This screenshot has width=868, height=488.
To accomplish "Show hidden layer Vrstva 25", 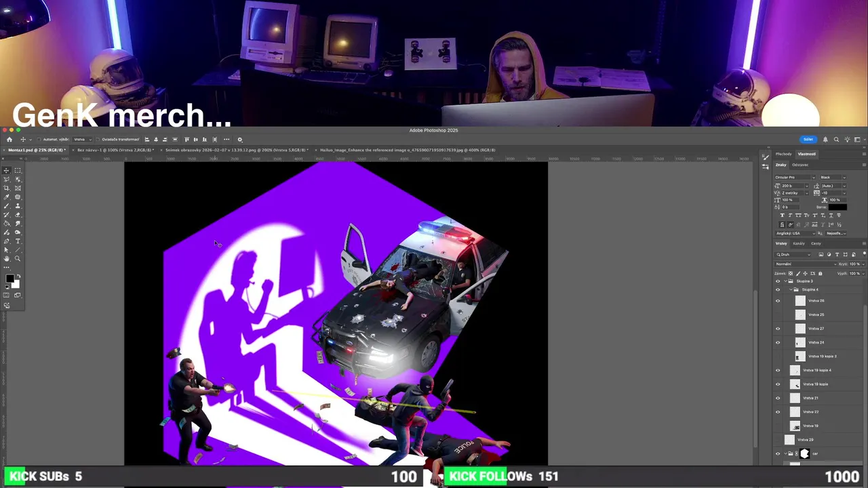I will (778, 314).
